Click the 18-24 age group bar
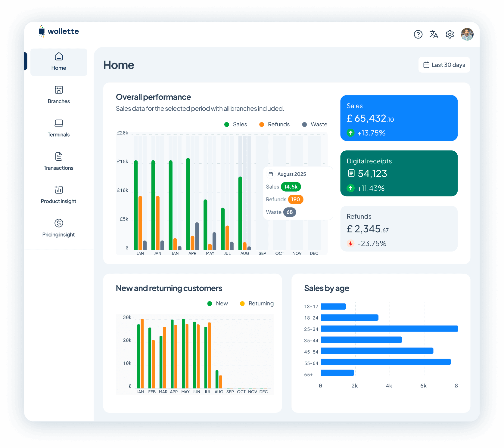This screenshot has height=448, width=504. (350, 318)
